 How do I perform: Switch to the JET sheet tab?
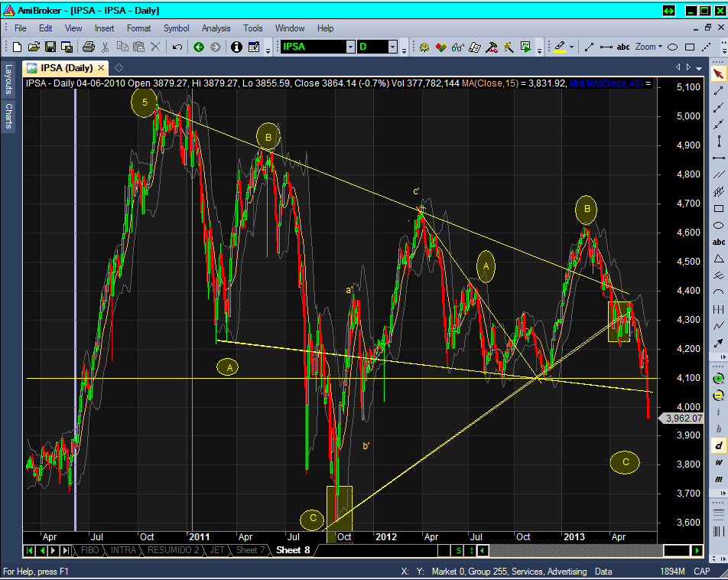217,550
